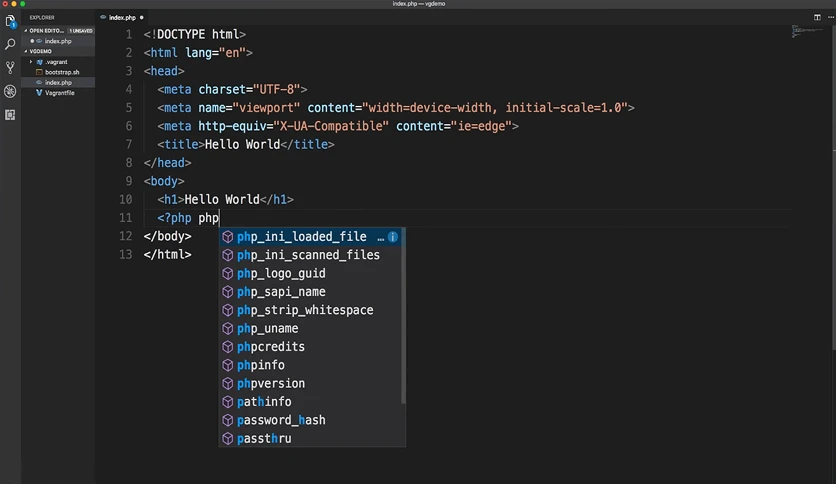Collapse the Open Editors section
The width and height of the screenshot is (836, 484).
26,31
